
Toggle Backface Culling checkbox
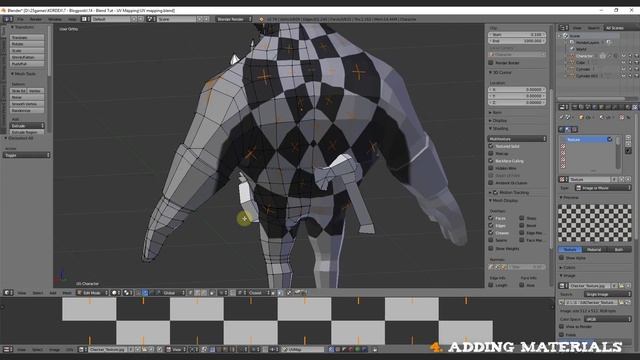[x=491, y=161]
